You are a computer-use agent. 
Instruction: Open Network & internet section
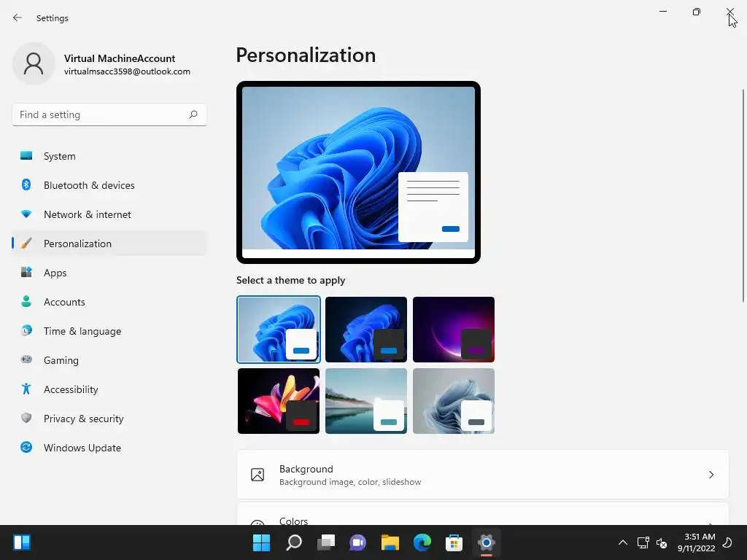click(x=109, y=214)
